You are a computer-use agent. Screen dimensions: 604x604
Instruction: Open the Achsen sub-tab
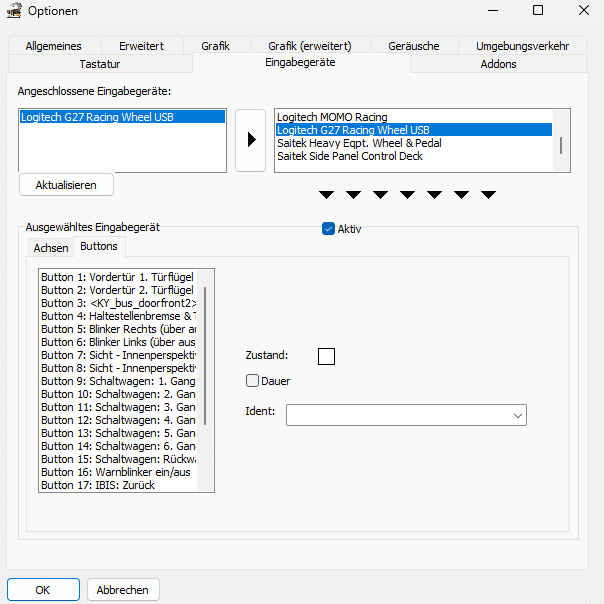pyautogui.click(x=51, y=248)
